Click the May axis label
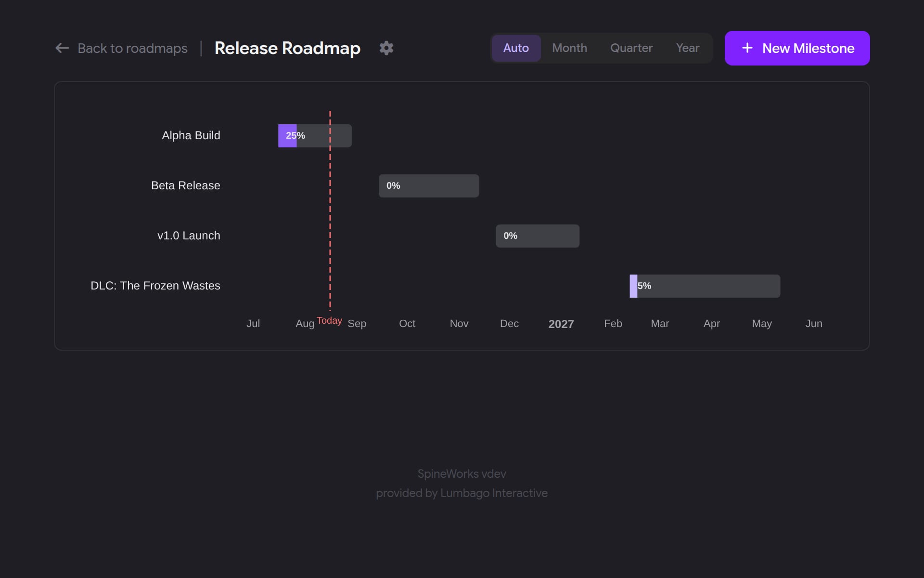924x578 pixels. pyautogui.click(x=762, y=324)
